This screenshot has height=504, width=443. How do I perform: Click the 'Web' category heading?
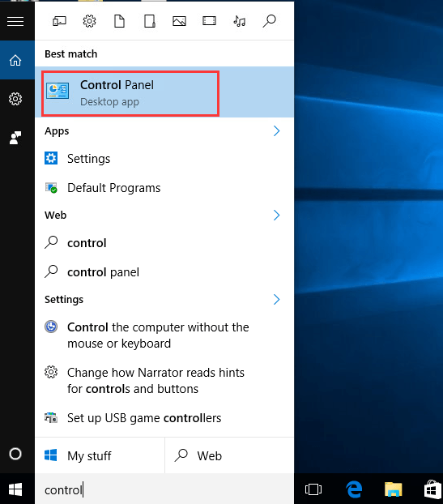tap(56, 215)
